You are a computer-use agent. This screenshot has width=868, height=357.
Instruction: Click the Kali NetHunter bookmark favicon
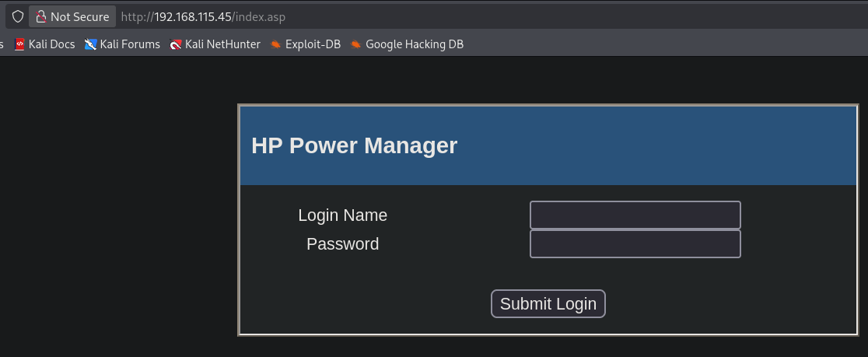coord(176,44)
